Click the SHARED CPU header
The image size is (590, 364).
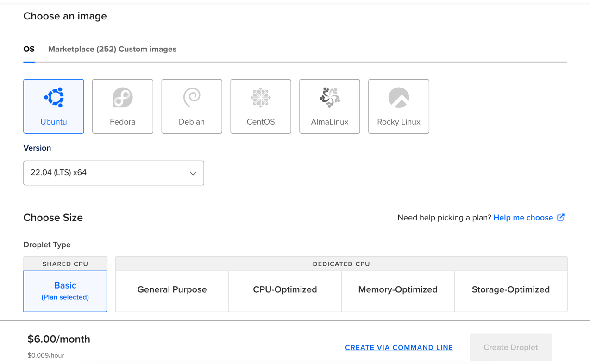coord(65,264)
